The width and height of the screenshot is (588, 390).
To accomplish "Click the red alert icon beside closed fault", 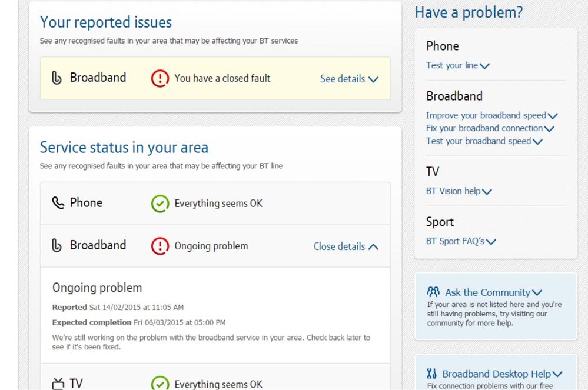I will tap(160, 78).
